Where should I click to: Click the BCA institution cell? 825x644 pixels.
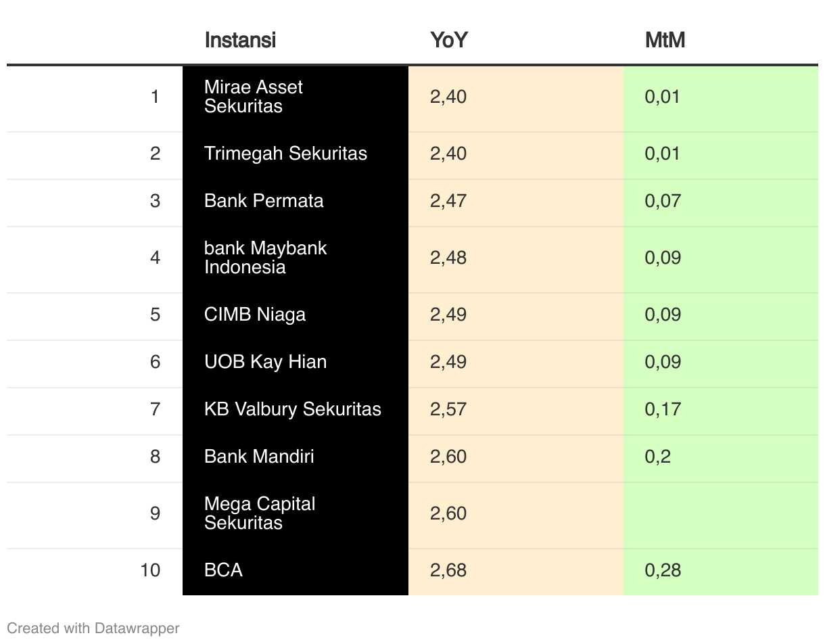pos(296,570)
